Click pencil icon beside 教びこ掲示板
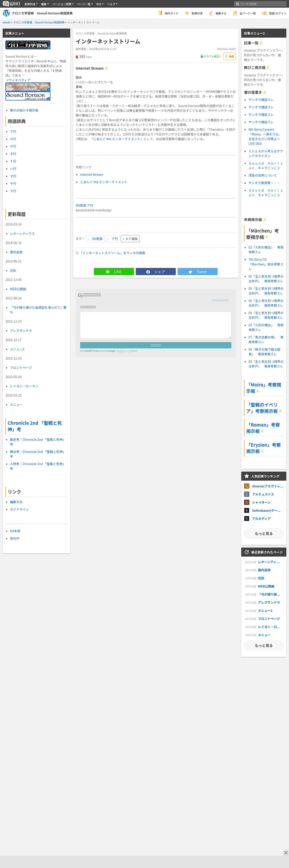Viewport: 289px width, 868px height. point(268,67)
